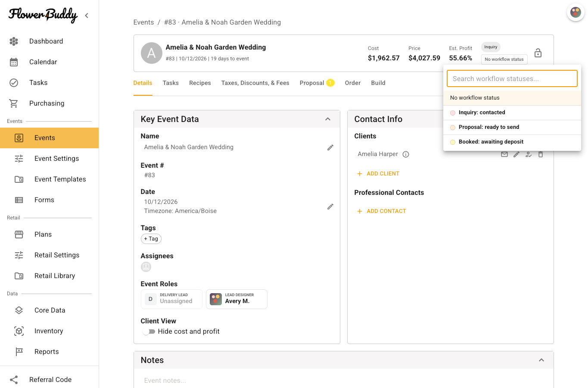Screen dimensions: 588x388
Task: Choose 'Booked: awaiting deposit' status
Action: pyautogui.click(x=512, y=142)
